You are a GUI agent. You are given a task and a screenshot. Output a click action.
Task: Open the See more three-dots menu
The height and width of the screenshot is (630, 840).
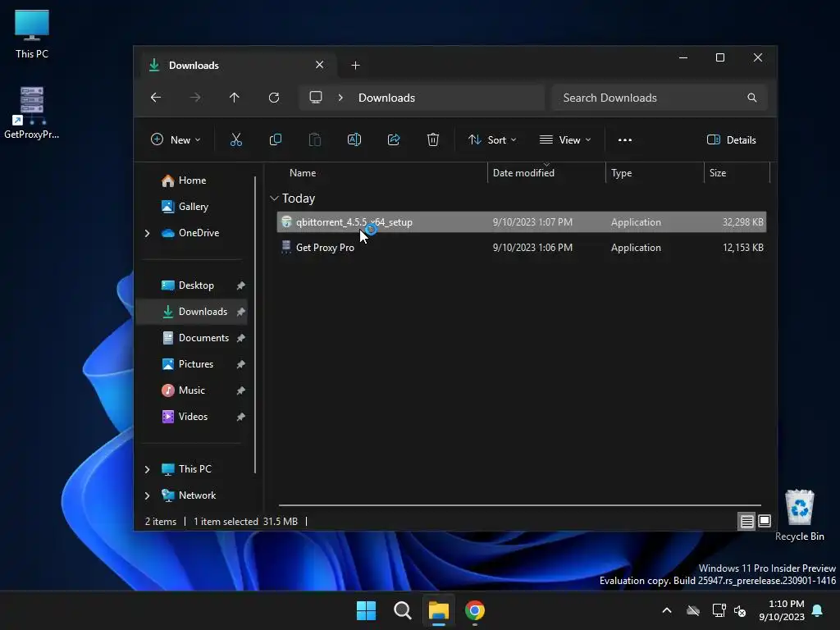coord(624,139)
